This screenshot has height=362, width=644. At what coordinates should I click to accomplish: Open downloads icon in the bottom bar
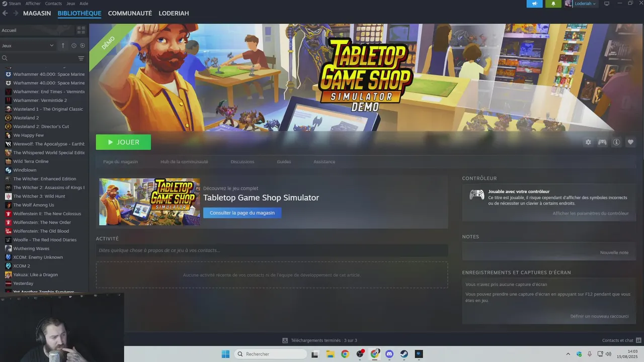tap(285, 340)
